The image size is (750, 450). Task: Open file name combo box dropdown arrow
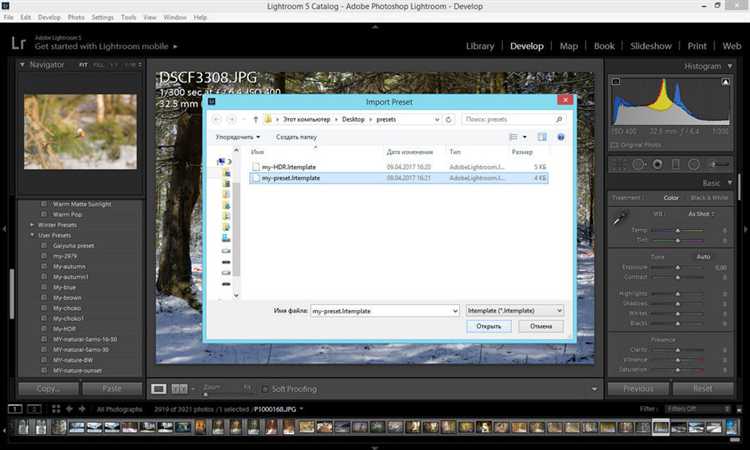[455, 311]
